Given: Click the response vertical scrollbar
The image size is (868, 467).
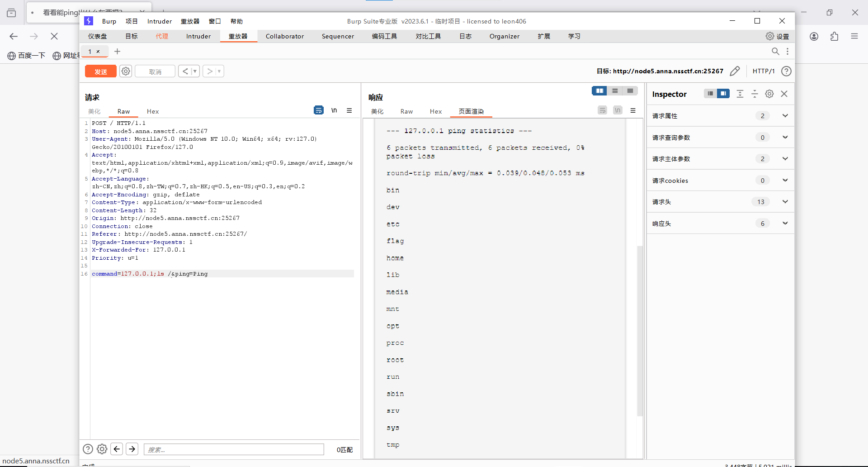Looking at the screenshot, I should (x=640, y=330).
